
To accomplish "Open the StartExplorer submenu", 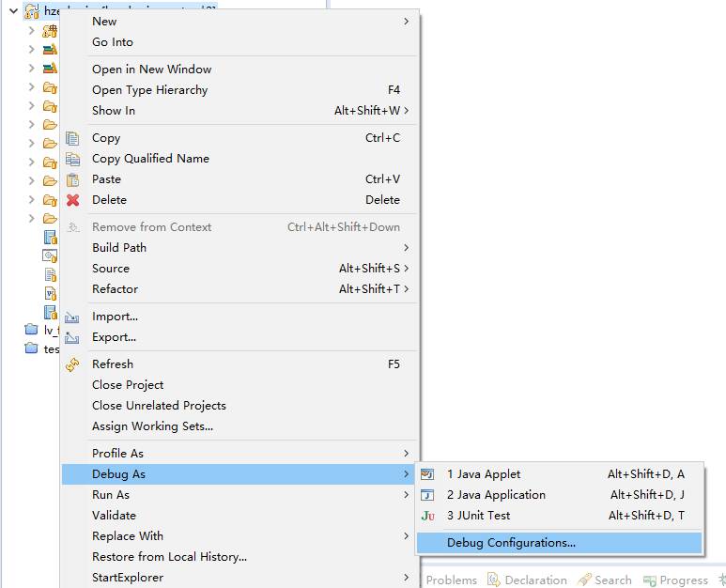I will (239, 578).
